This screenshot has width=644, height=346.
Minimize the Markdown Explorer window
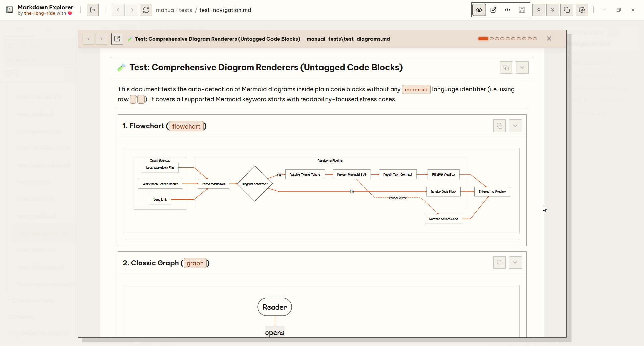(604, 10)
